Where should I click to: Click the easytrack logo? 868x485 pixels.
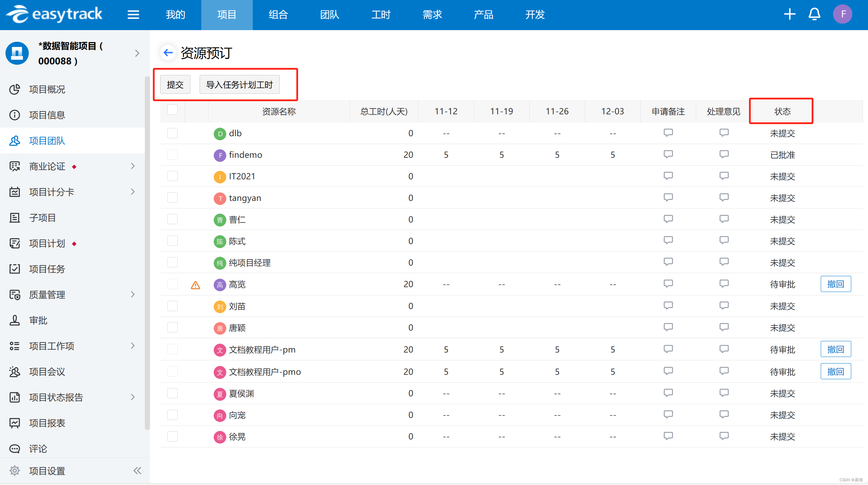click(54, 14)
